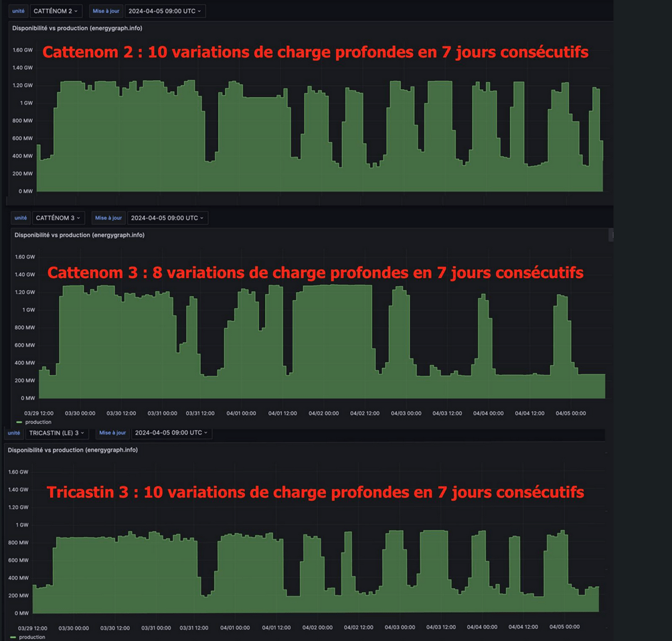Expand the TRICASTIN (LE) 3 unit selector

[58, 433]
